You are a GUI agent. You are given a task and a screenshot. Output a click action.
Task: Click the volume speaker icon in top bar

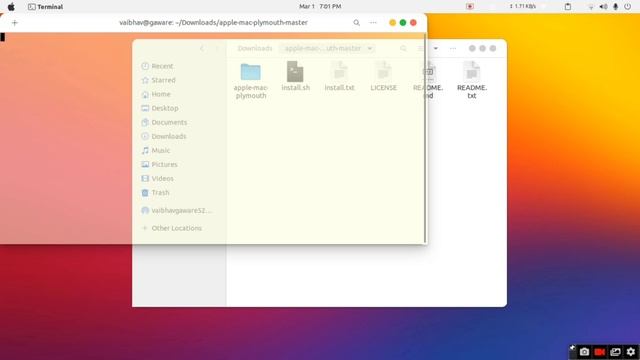tap(603, 7)
